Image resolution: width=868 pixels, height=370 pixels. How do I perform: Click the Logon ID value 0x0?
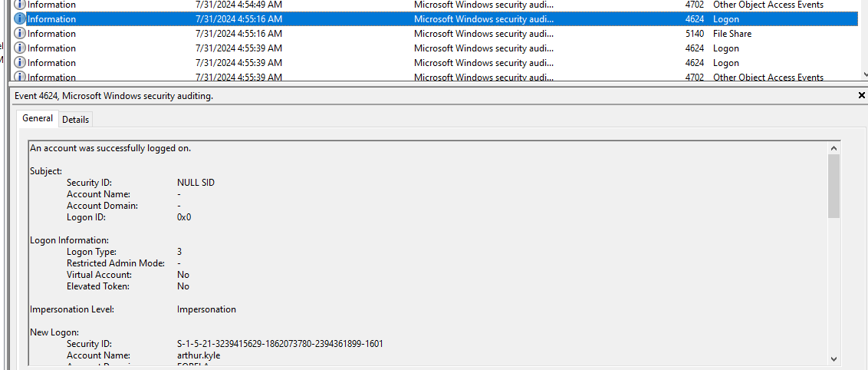184,217
